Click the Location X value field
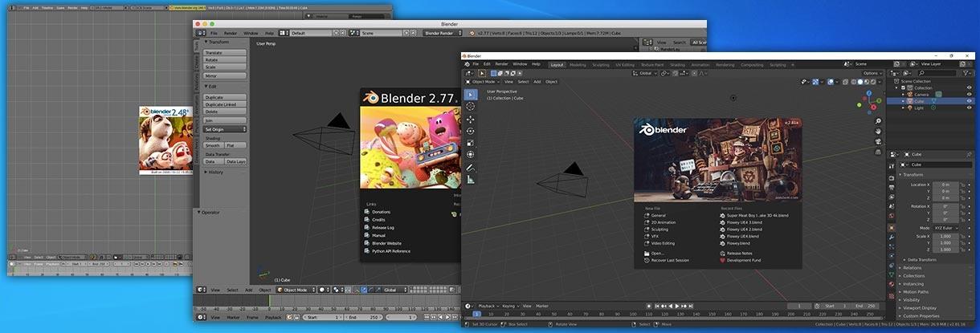This screenshot has height=333, width=980. pyautogui.click(x=945, y=185)
